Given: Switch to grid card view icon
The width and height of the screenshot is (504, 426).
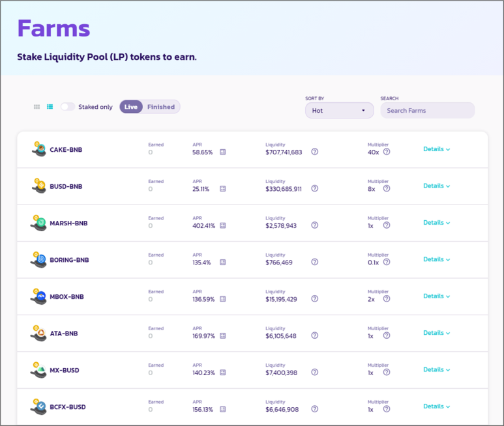Looking at the screenshot, I should tap(37, 107).
